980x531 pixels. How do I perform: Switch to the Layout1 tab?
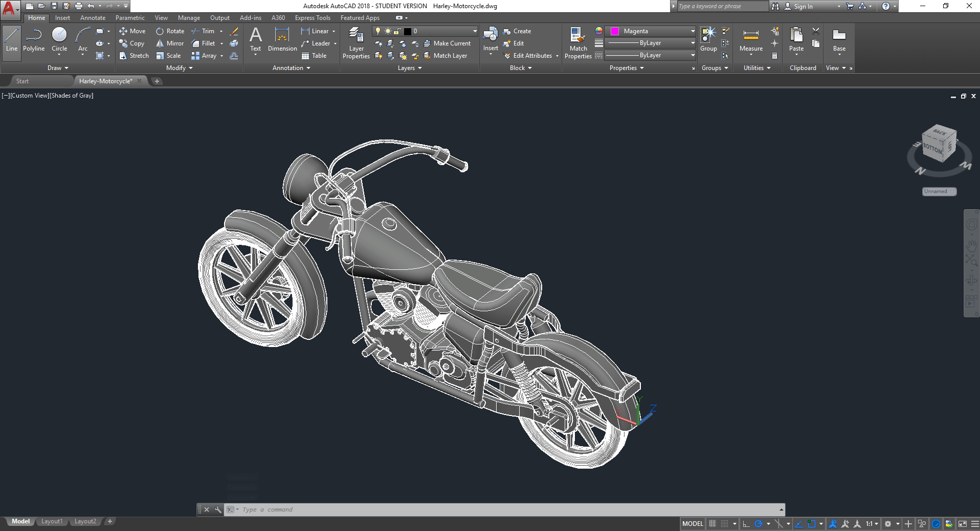pos(52,521)
